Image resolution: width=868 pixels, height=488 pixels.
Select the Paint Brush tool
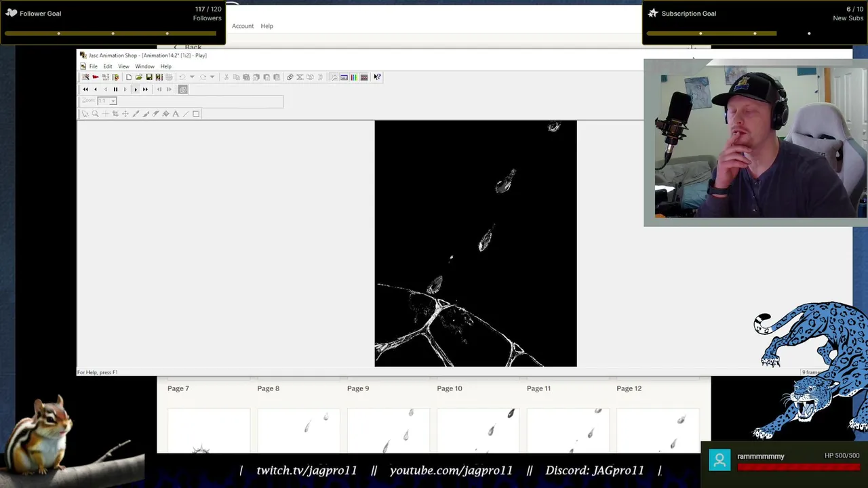[x=146, y=114]
